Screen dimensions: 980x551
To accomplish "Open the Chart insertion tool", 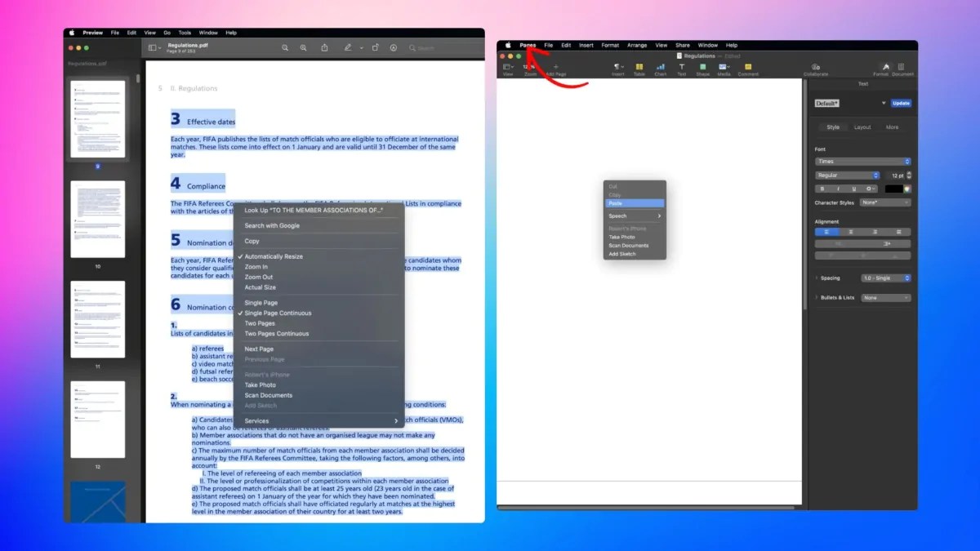I will [x=659, y=67].
